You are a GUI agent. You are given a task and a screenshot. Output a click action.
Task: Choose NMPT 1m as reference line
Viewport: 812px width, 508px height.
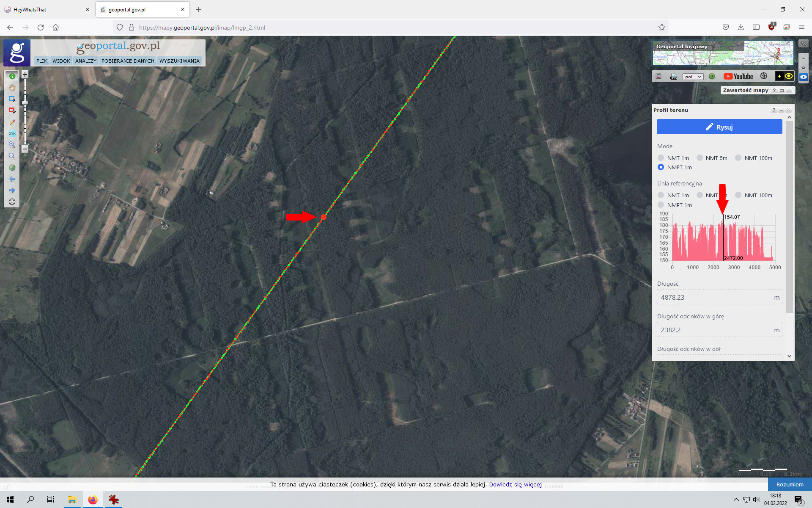coord(661,205)
